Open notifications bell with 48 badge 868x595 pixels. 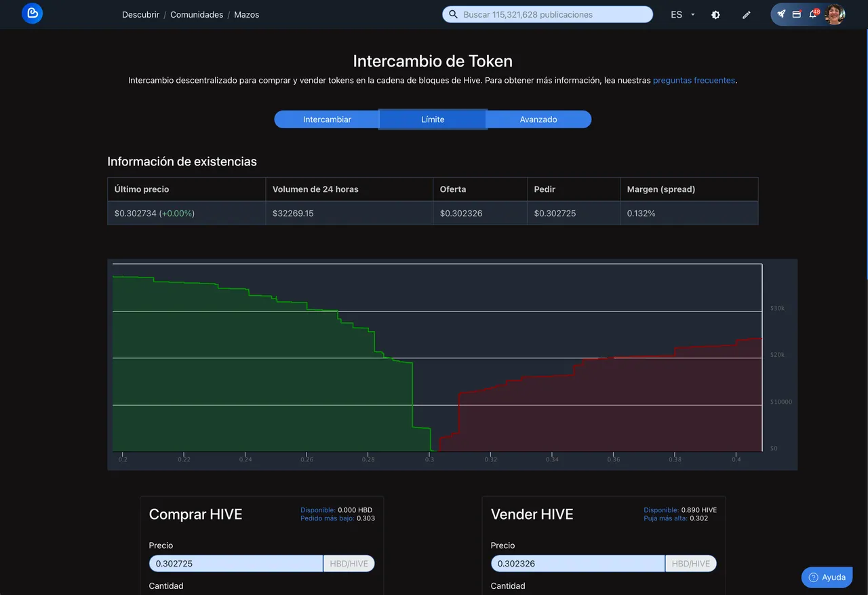[x=813, y=14]
